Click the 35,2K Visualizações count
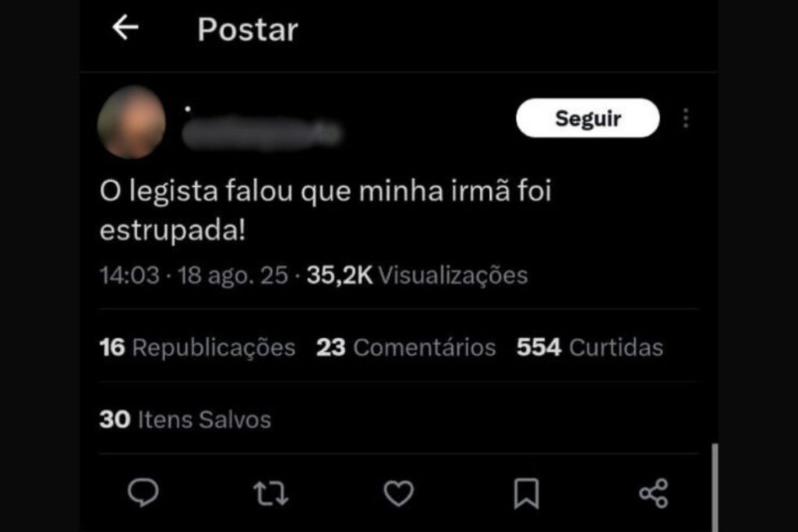This screenshot has height=532, width=798. [x=417, y=275]
